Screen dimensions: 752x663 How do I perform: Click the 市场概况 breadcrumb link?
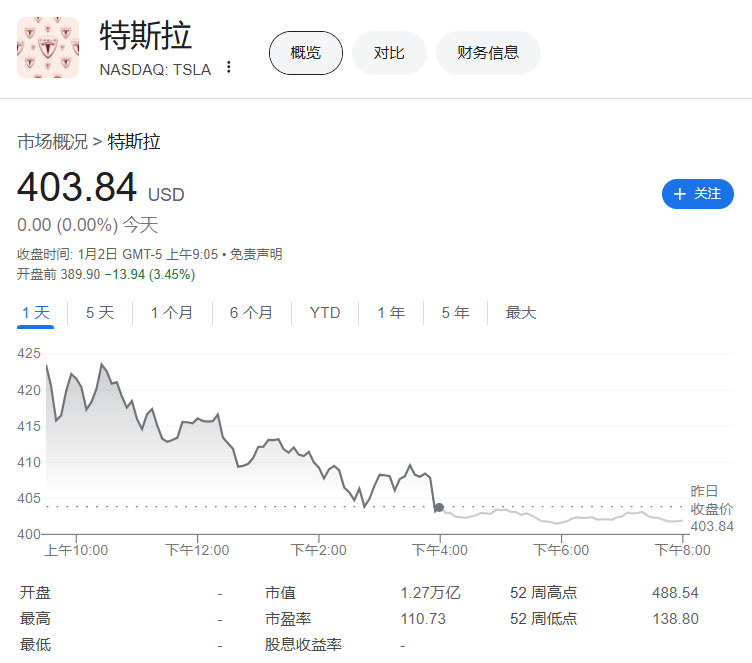coord(52,142)
